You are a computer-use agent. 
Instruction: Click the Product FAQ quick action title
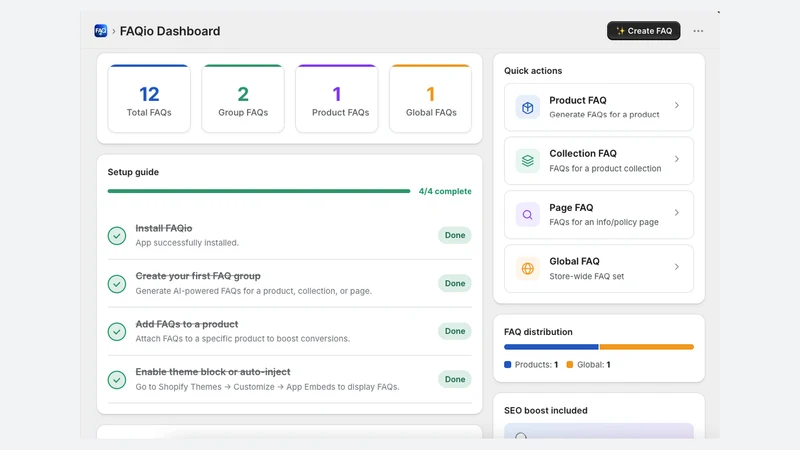click(x=578, y=101)
